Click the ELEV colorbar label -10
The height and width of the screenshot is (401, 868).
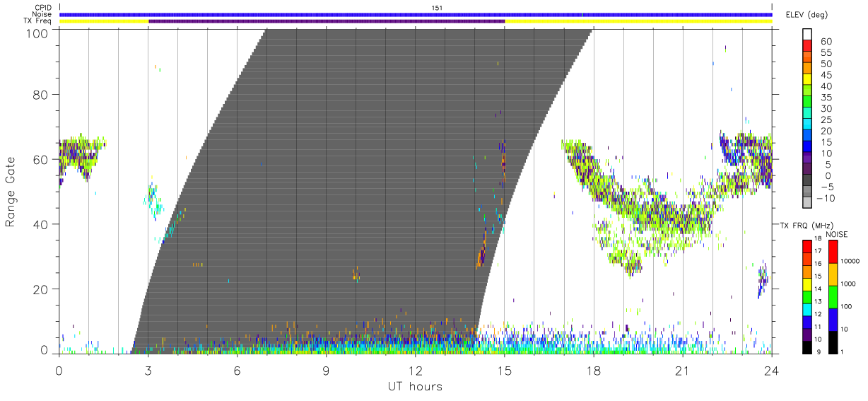826,199
